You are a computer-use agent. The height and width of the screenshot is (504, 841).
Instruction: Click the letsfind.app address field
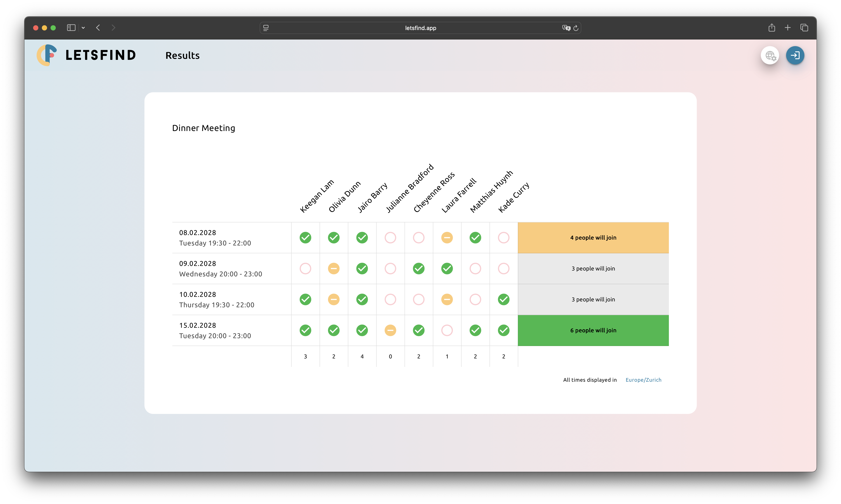(x=420, y=28)
